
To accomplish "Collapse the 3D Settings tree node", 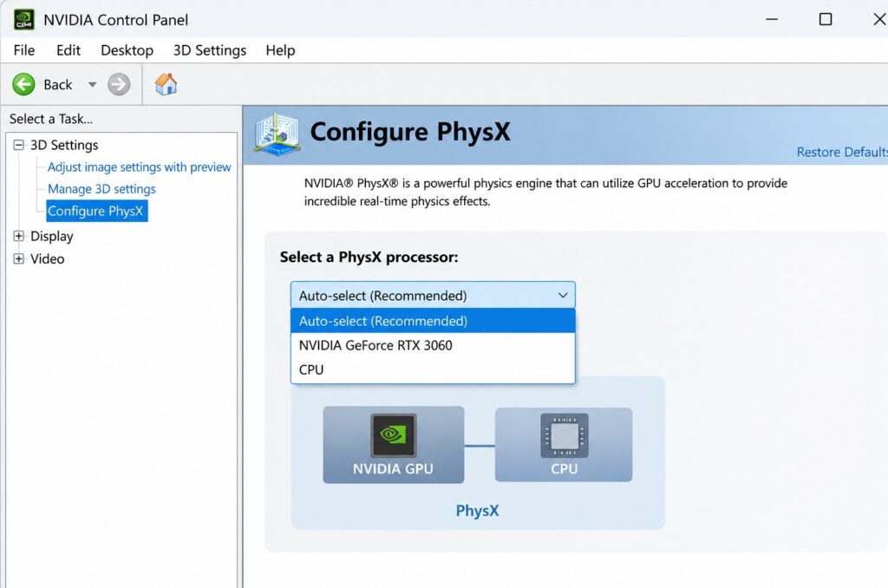I will coord(19,145).
